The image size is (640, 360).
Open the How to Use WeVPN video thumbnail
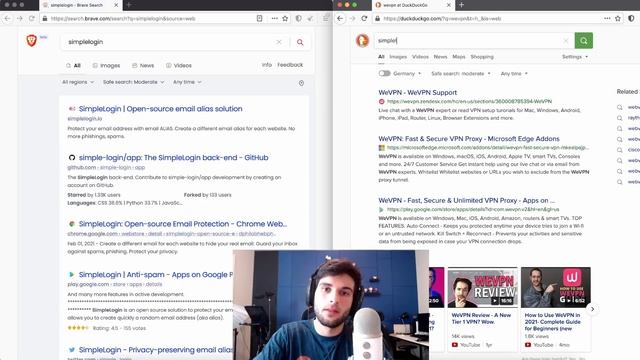pyautogui.click(x=556, y=287)
